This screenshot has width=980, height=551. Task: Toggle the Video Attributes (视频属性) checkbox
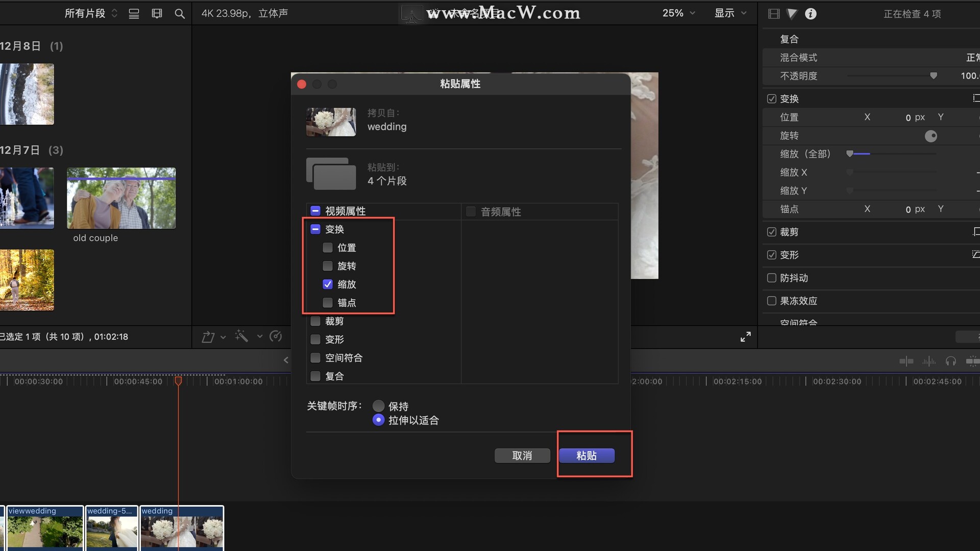[x=315, y=211]
